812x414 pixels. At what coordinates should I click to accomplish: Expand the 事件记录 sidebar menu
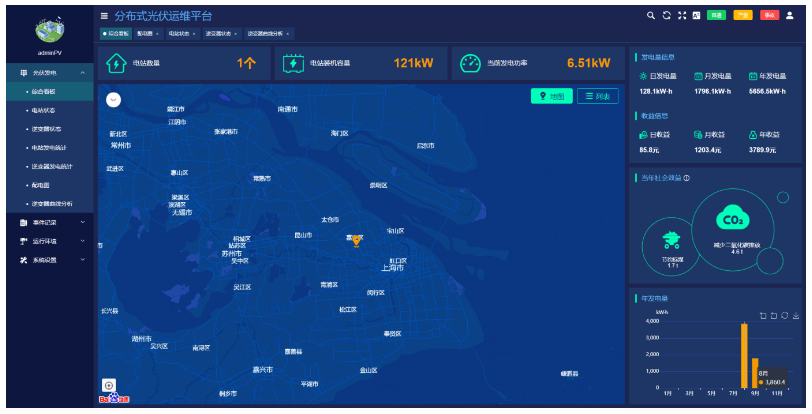click(48, 222)
